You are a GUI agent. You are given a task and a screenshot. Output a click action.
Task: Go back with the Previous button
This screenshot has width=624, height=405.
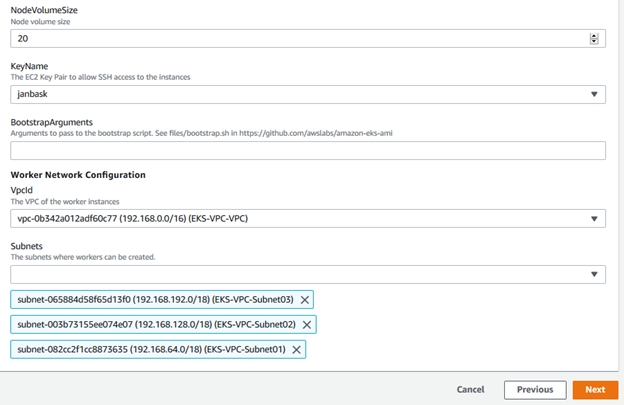(535, 390)
